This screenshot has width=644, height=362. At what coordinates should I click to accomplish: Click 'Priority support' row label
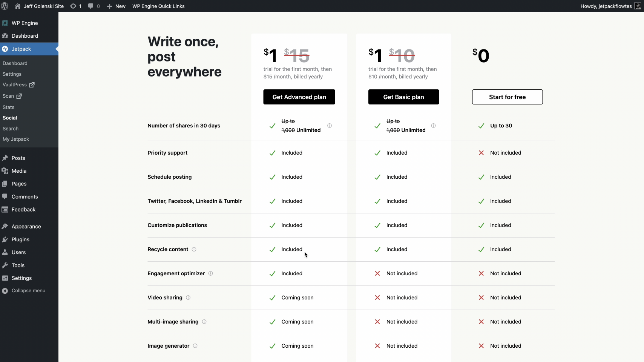click(x=167, y=153)
